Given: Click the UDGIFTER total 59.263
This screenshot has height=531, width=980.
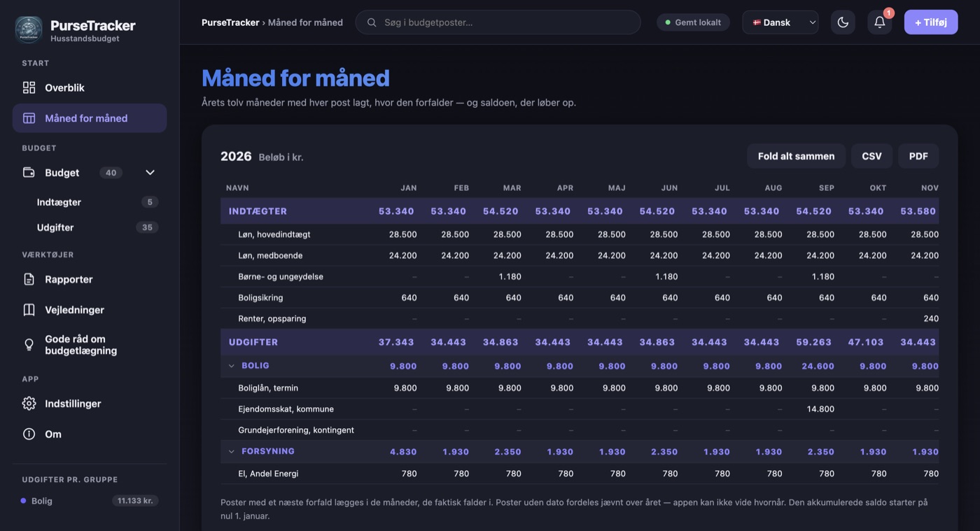Looking at the screenshot, I should coord(814,342).
